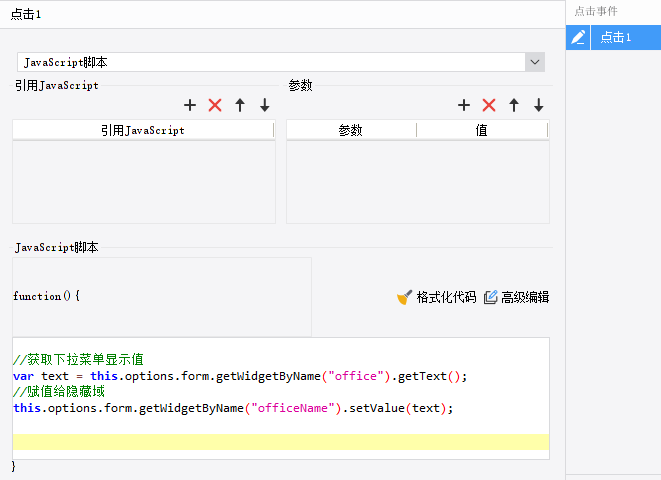
Task: Click the 点击事件 header label
Action: pyautogui.click(x=596, y=11)
